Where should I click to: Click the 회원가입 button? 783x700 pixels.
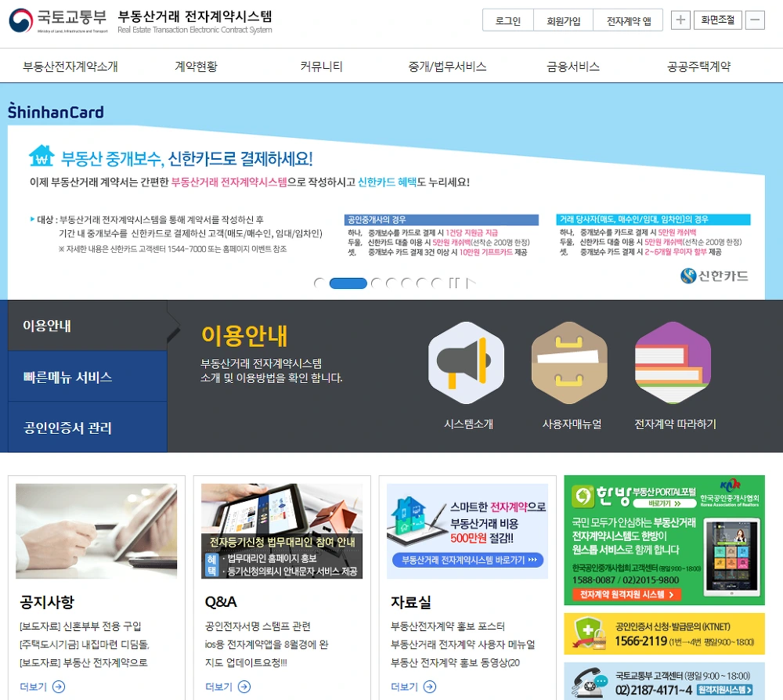pyautogui.click(x=563, y=20)
